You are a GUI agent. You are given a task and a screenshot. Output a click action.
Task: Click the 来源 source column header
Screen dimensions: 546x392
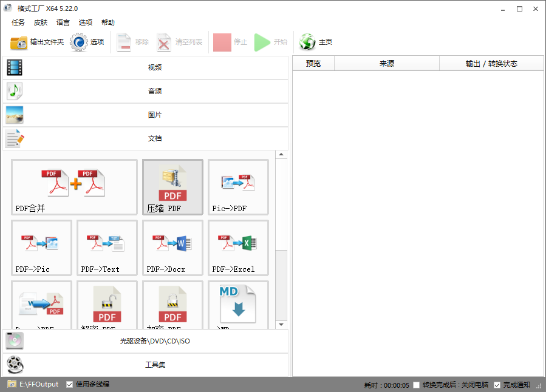tap(387, 64)
